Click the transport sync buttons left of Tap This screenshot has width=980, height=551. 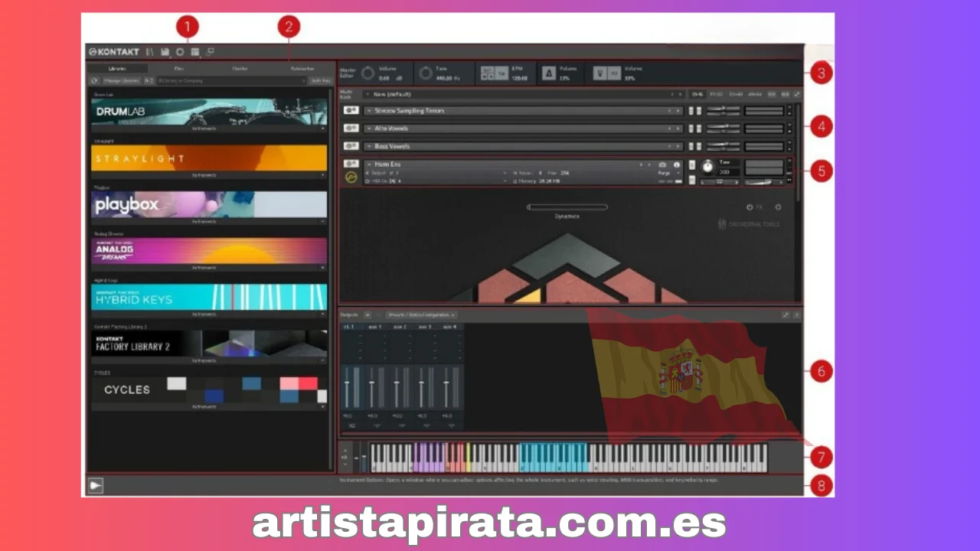(487, 74)
